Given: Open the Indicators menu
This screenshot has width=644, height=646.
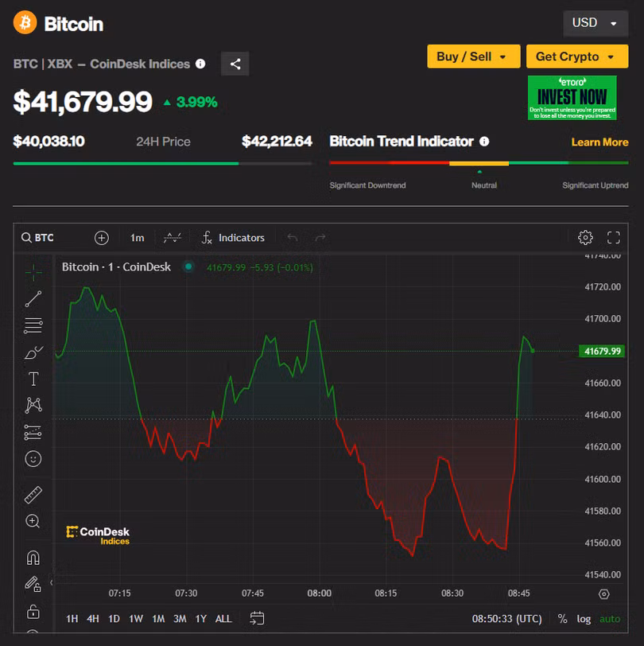Looking at the screenshot, I should click(x=233, y=238).
